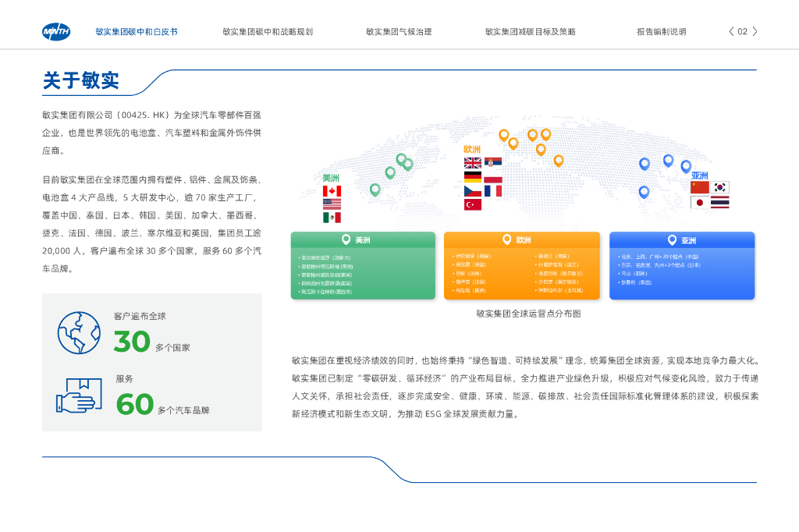Click the Canada flag under 美洲
The height and width of the screenshot is (532, 799).
[332, 191]
